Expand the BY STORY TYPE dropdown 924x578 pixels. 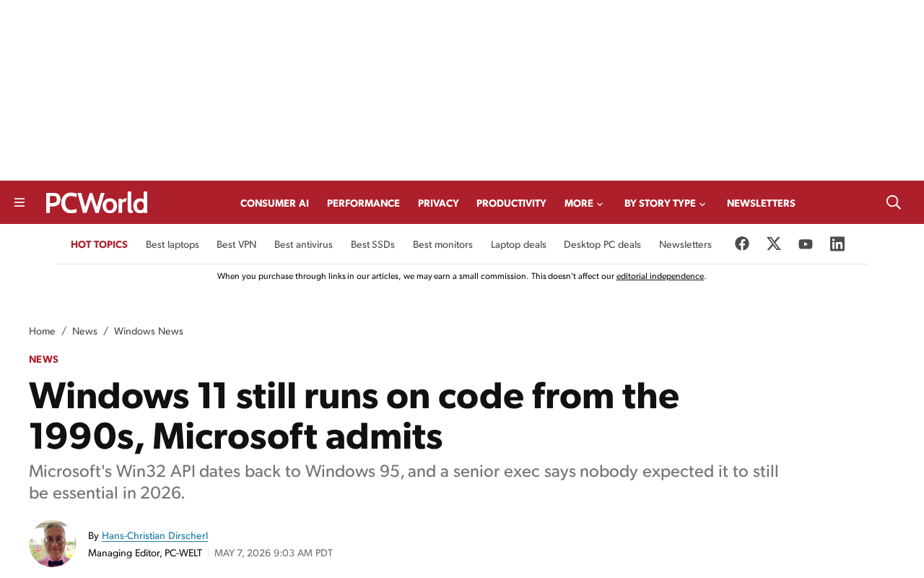pos(666,204)
